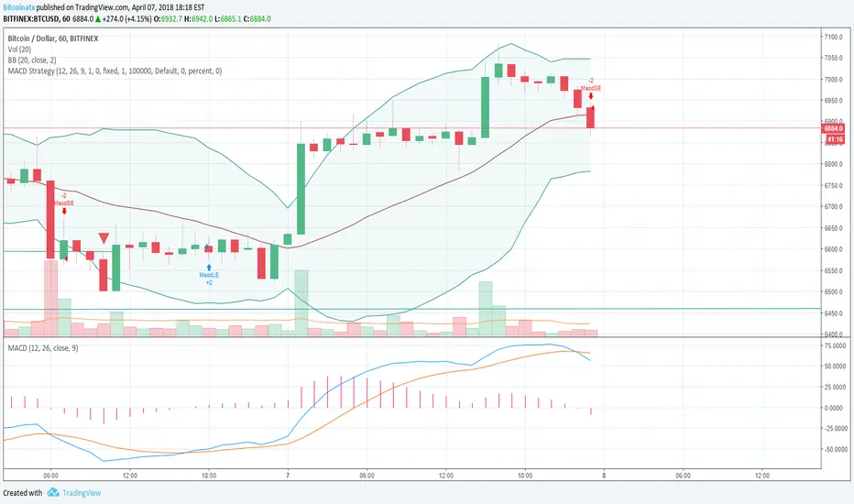Screen dimensions: 854x504
Task: Click the +274.0 (+4.15%) change text
Action: click(126, 18)
